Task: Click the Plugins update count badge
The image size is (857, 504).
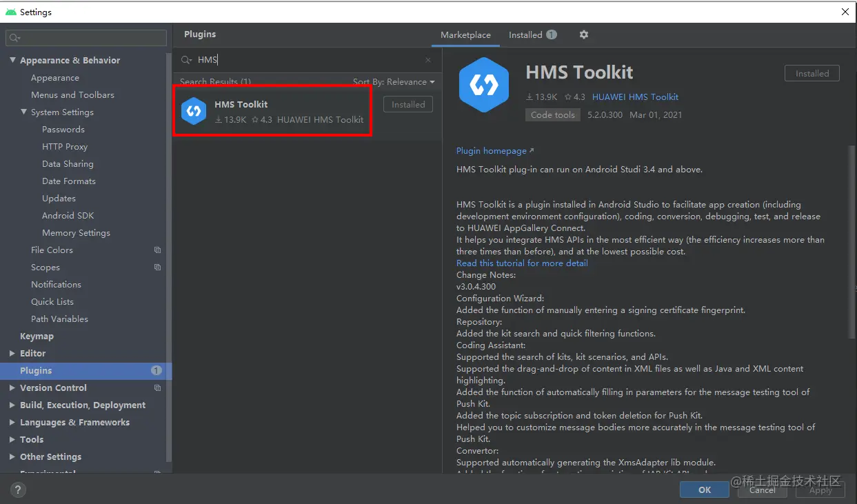Action: 157,371
